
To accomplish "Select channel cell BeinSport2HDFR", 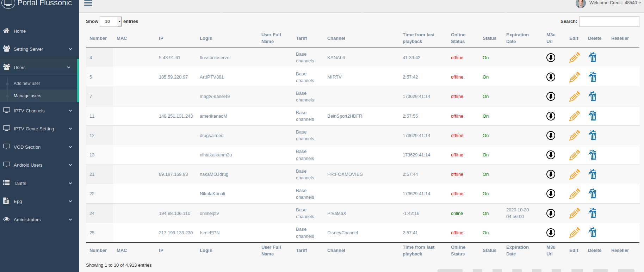I will 345,116.
